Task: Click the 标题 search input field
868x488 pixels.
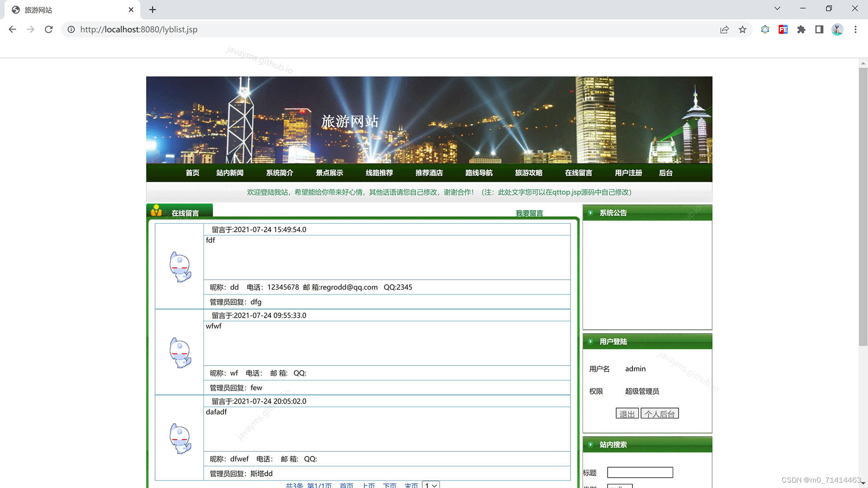Action: tap(640, 472)
